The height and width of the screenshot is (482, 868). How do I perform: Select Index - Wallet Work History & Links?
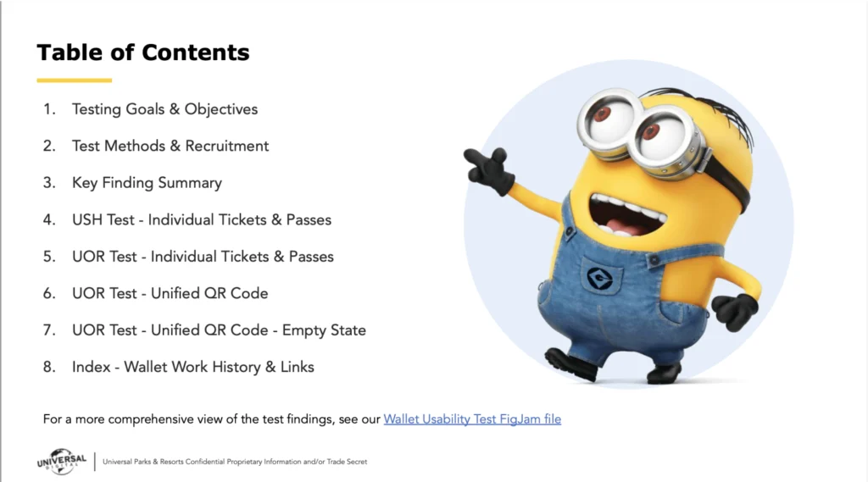[x=192, y=367]
